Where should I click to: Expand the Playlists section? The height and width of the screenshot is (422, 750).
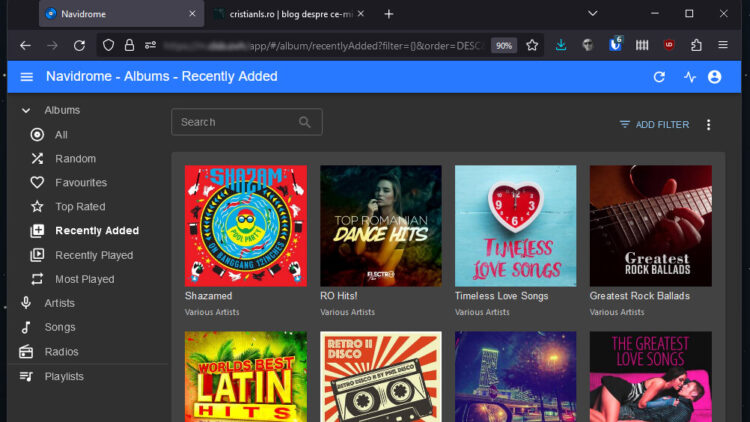click(63, 376)
